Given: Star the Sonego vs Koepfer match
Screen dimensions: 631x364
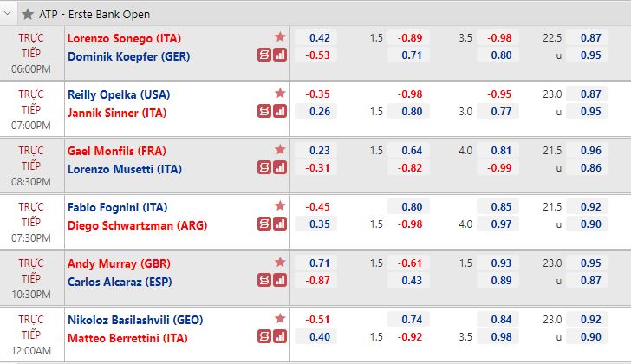Looking at the screenshot, I should [280, 37].
